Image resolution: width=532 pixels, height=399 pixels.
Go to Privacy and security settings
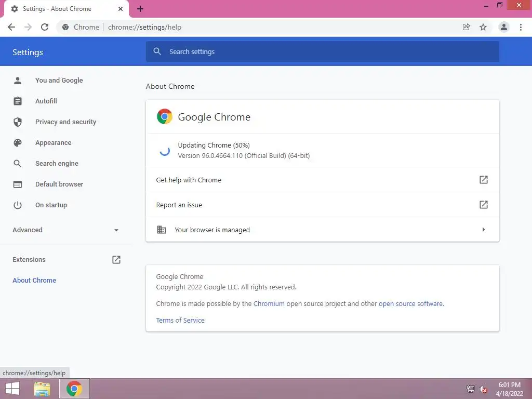(x=65, y=122)
